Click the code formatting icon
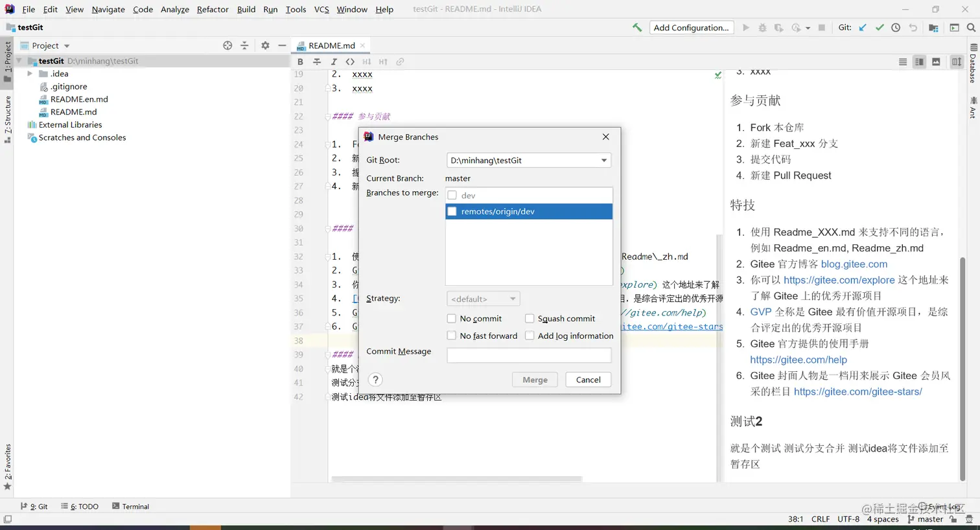980x530 pixels. pos(350,62)
